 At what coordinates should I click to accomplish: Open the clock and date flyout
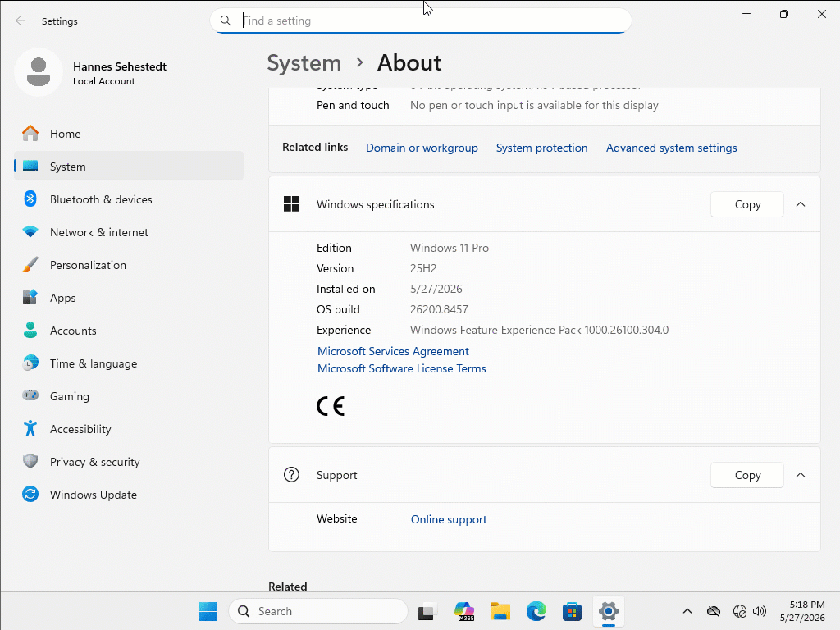point(802,611)
